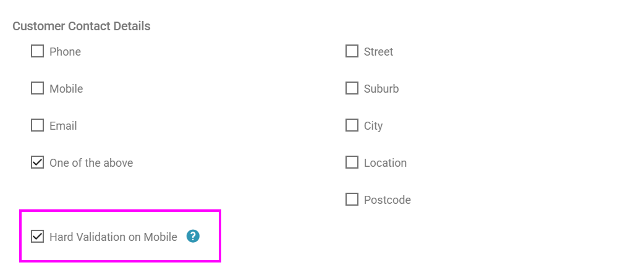The width and height of the screenshot is (644, 273).
Task: Click the Email label text
Action: 63,125
